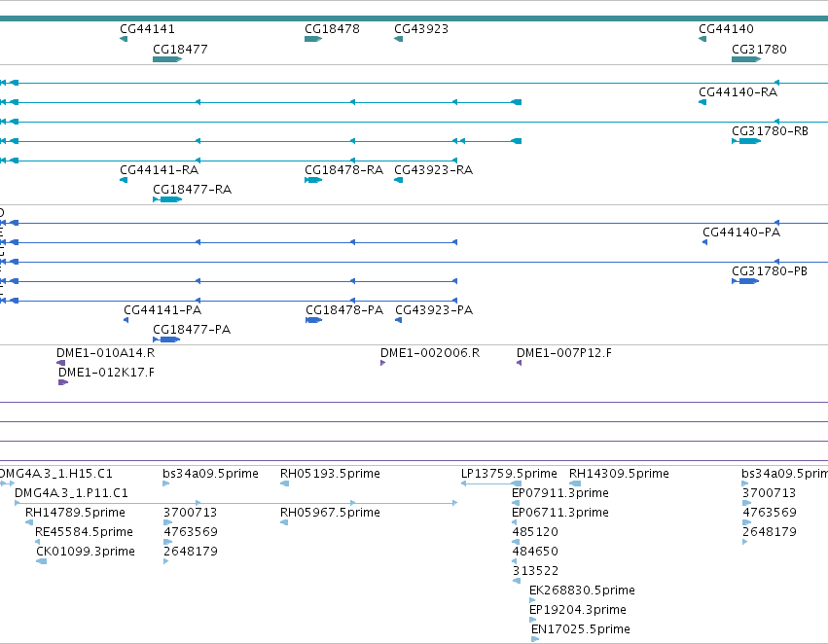Select the CG18477-RA transcript label
Viewport: 828px width, 644px height.
click(x=193, y=190)
